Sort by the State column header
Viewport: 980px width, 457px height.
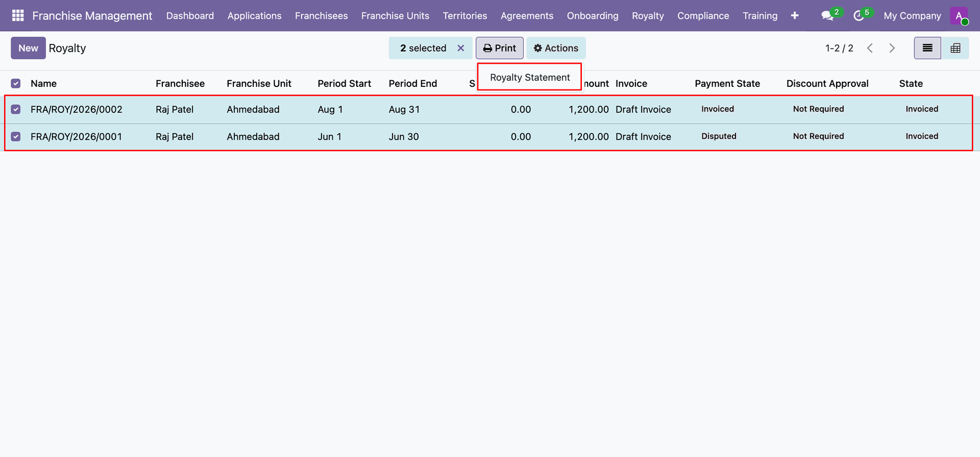(911, 83)
